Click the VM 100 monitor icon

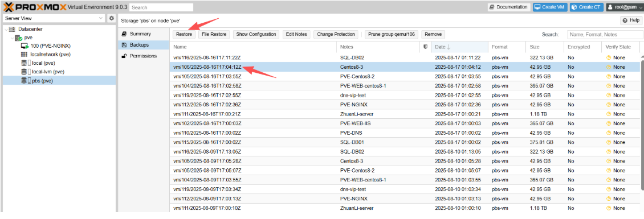(x=25, y=46)
